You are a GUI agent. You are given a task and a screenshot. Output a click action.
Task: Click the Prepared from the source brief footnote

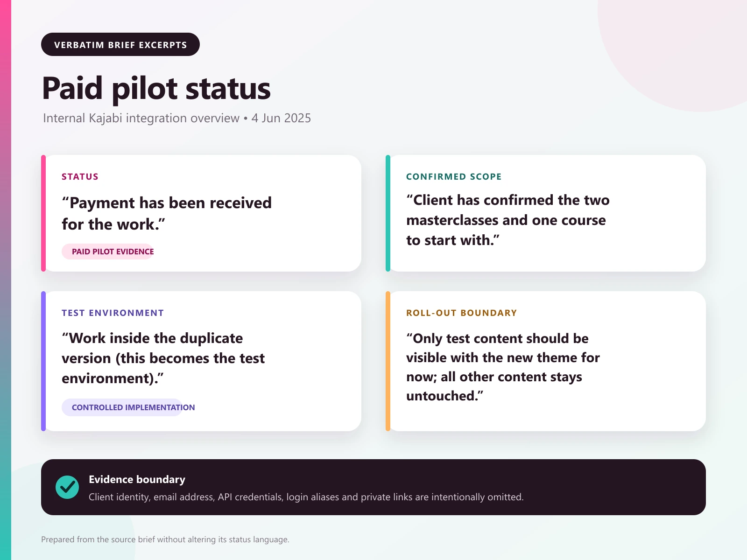(165, 539)
